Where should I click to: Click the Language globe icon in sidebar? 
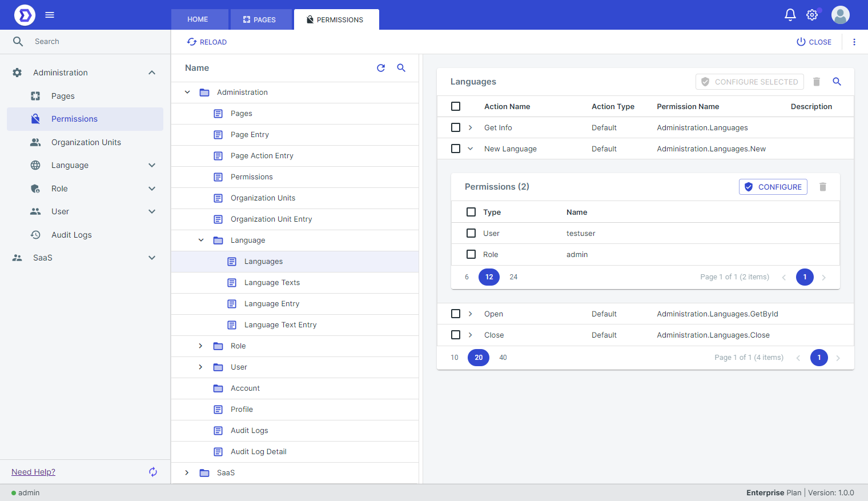coord(35,165)
